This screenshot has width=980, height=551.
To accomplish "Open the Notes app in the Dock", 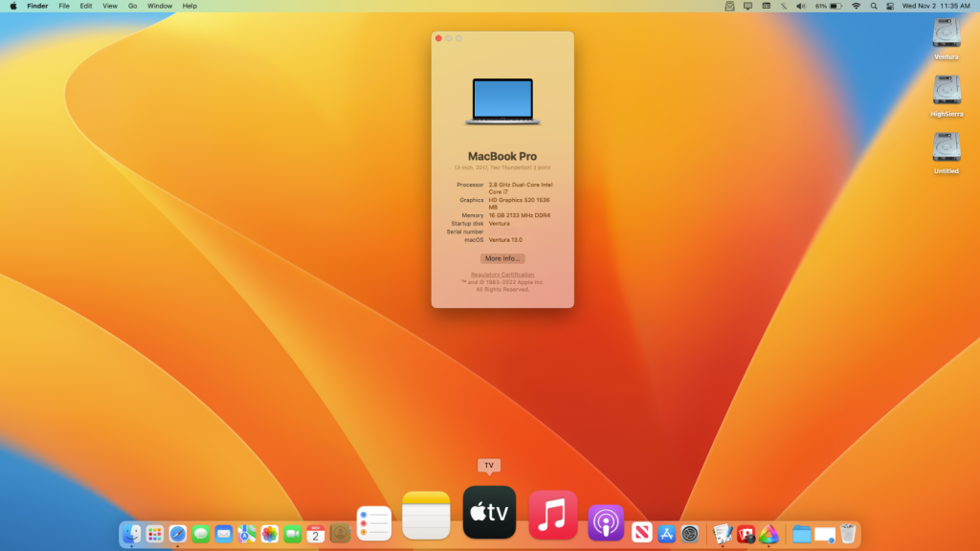I will pos(426,516).
